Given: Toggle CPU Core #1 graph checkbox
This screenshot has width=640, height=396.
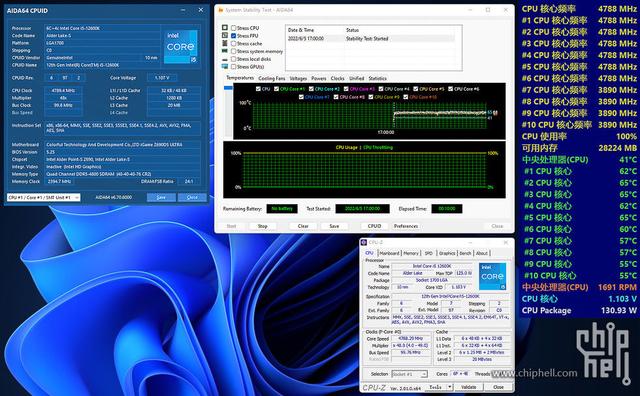Looking at the screenshot, I should coord(277,89).
